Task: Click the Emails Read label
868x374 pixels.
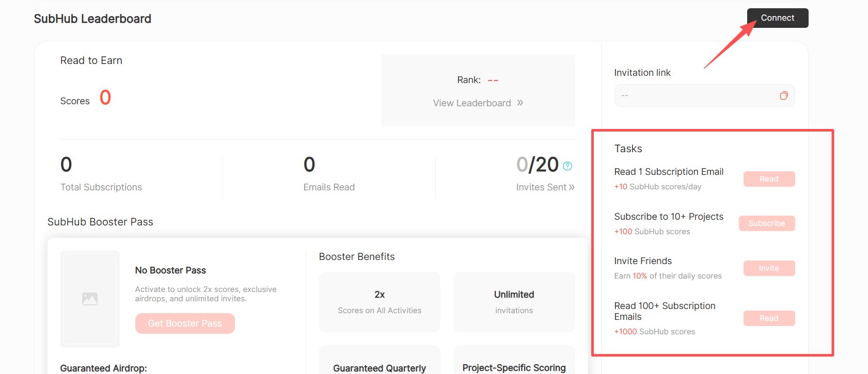Action: [329, 187]
